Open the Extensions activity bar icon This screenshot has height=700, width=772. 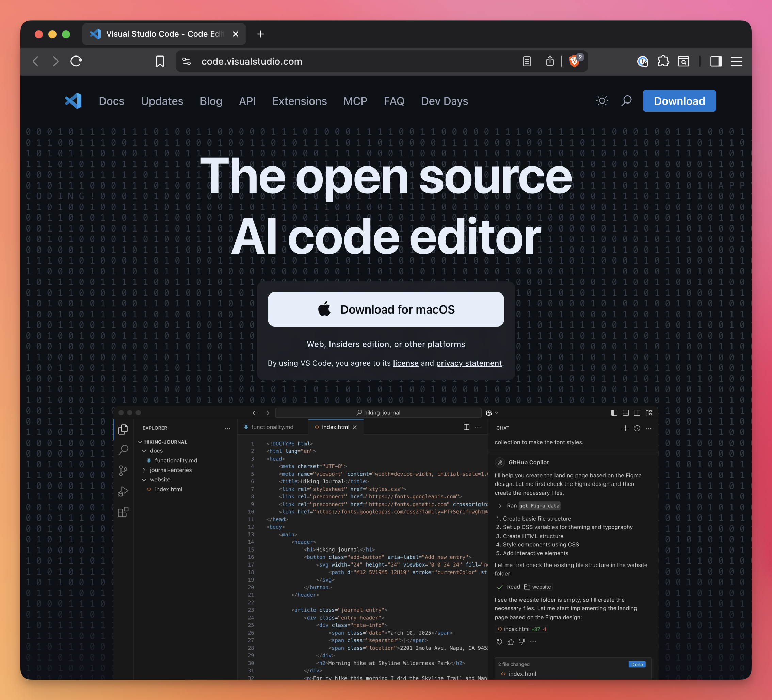pos(123,512)
